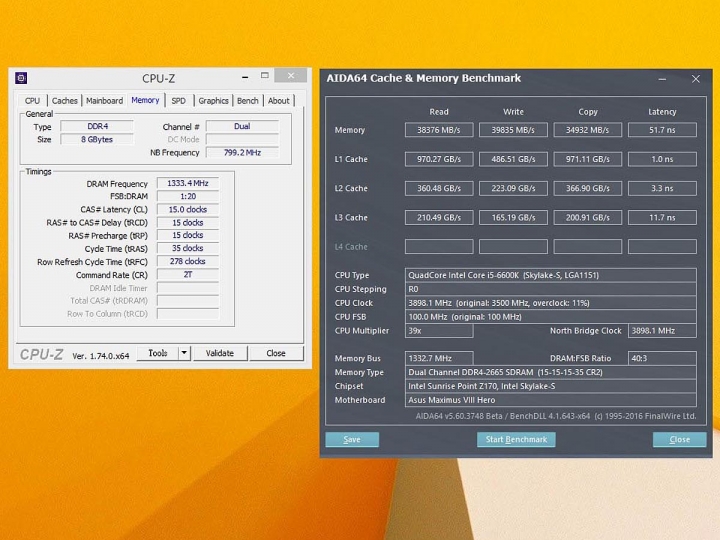Go to the Bench tab

point(248,101)
